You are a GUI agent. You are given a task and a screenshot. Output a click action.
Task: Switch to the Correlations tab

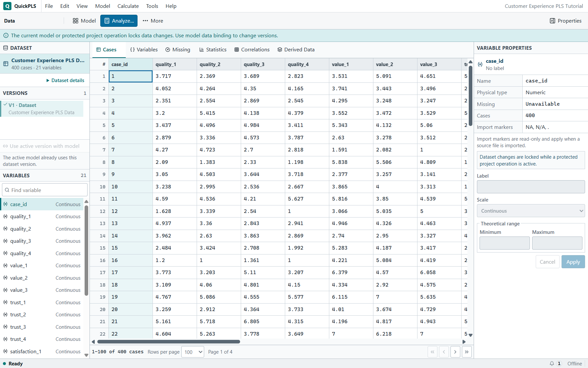[252, 49]
